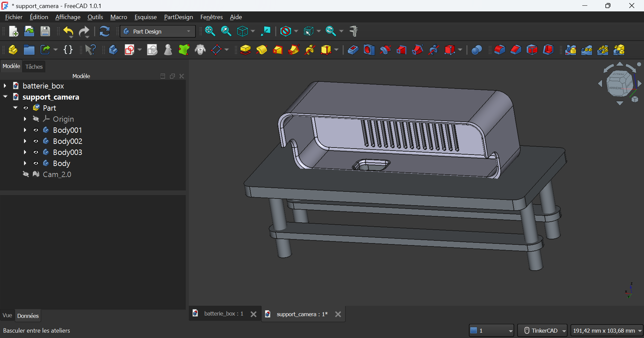Create a new sketch
The height and width of the screenshot is (338, 644).
pyautogui.click(x=129, y=50)
